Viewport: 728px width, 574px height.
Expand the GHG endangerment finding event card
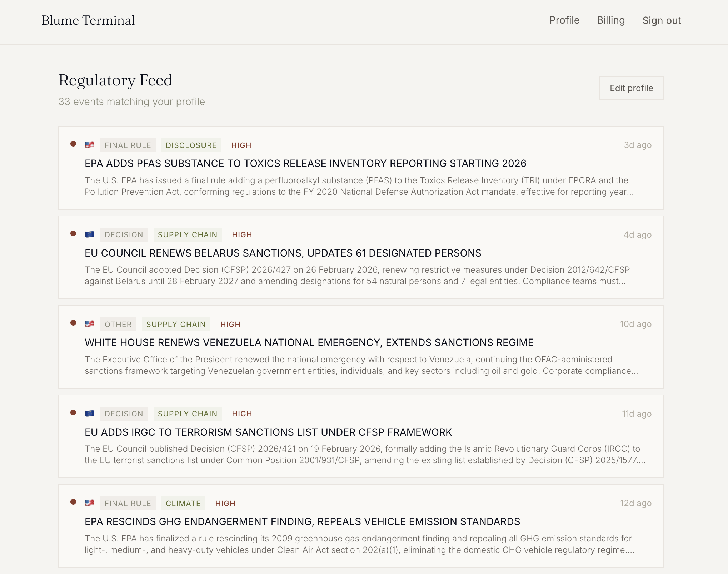pos(303,521)
